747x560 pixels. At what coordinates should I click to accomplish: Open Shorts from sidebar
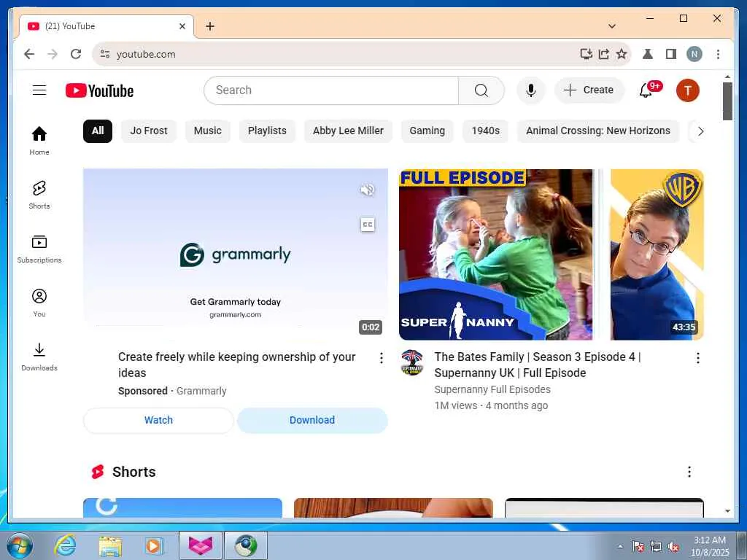(39, 195)
